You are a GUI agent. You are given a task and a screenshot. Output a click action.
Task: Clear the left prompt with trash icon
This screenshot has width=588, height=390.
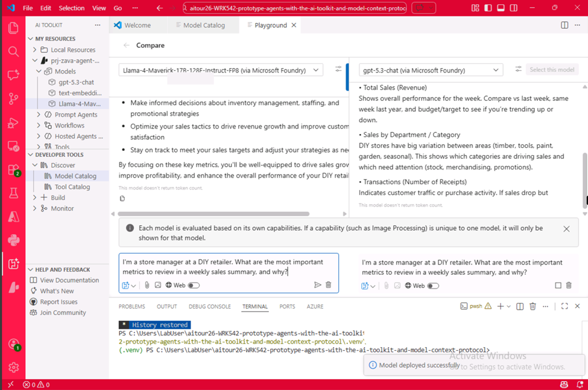point(329,285)
